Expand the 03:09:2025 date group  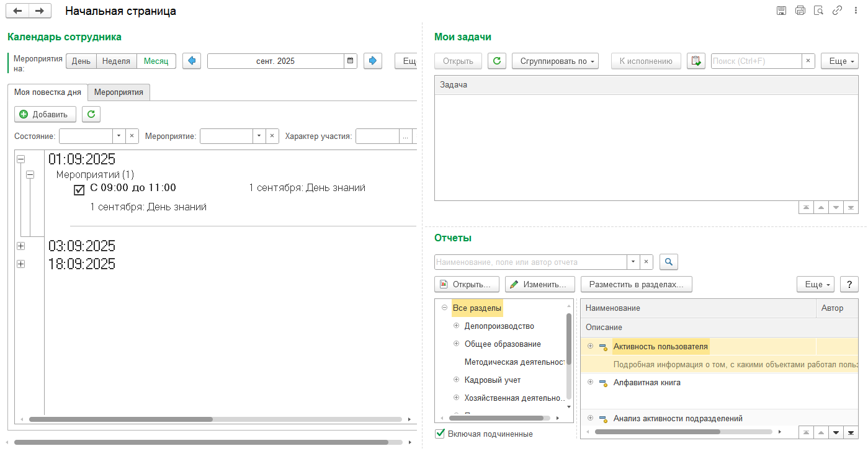21,246
